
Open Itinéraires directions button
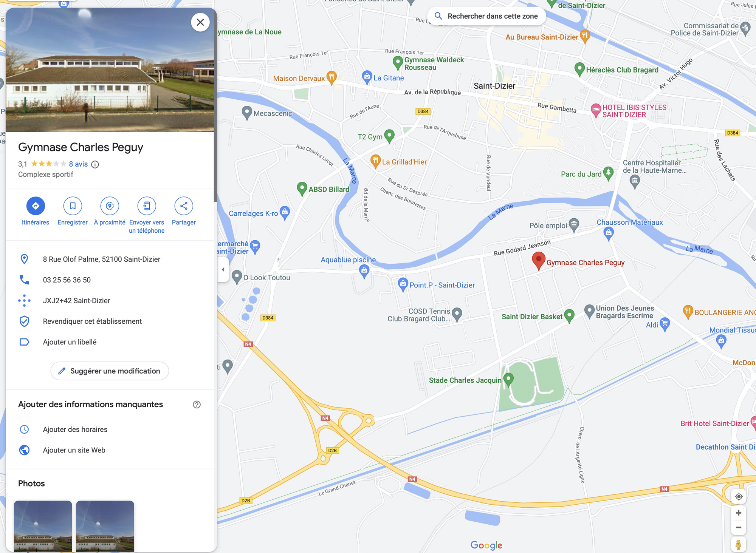click(x=36, y=206)
